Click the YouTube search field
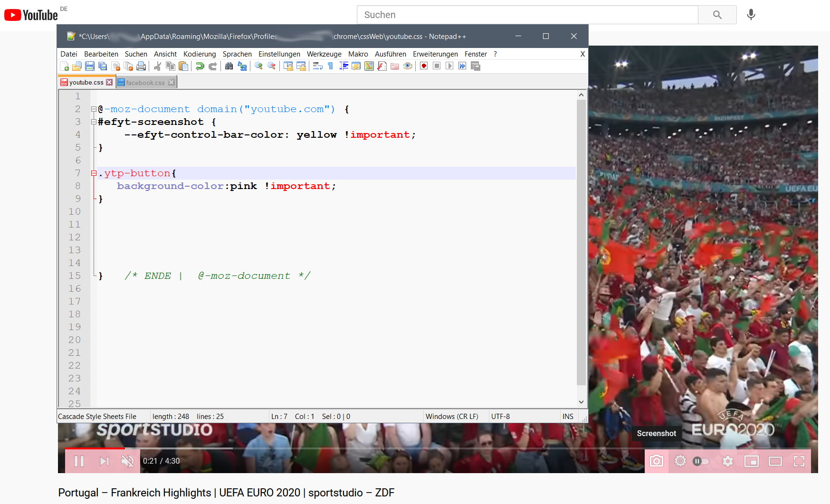The image size is (830, 504). click(527, 15)
